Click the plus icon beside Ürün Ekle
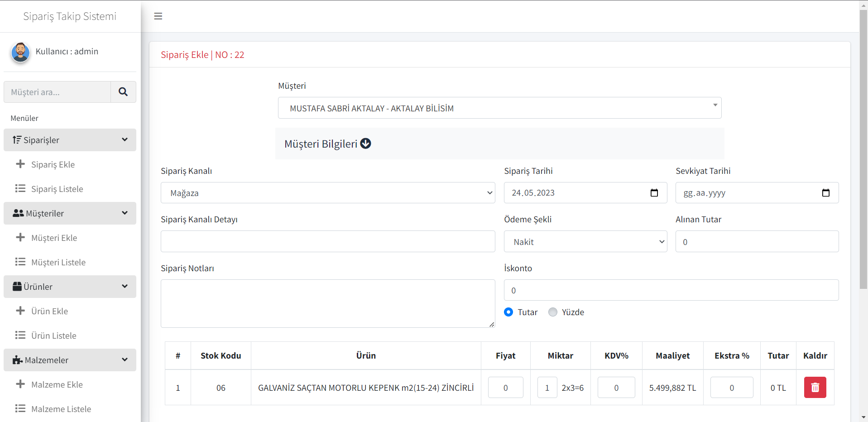 pyautogui.click(x=20, y=311)
